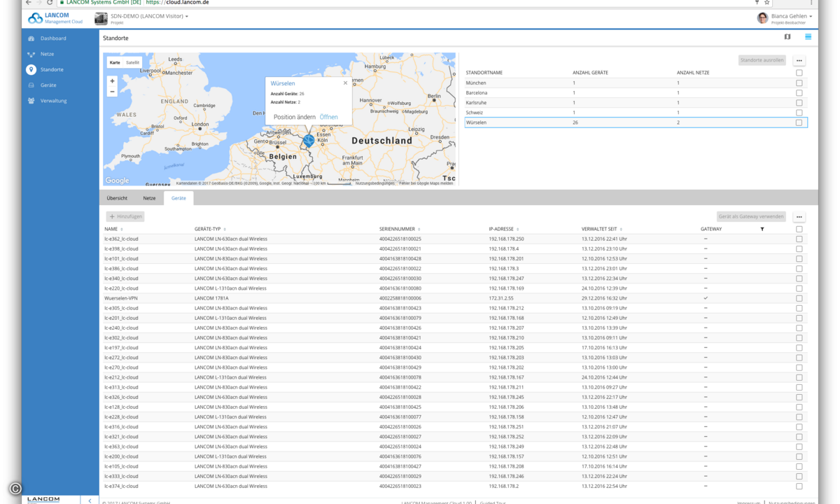Zoom in on the map
This screenshot has height=504, width=840.
pyautogui.click(x=112, y=81)
